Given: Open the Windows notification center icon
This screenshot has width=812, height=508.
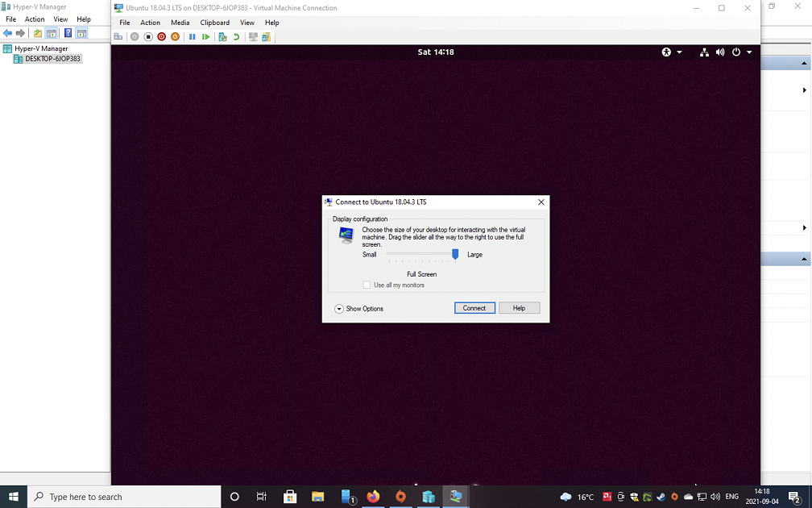Looking at the screenshot, I should click(x=794, y=497).
